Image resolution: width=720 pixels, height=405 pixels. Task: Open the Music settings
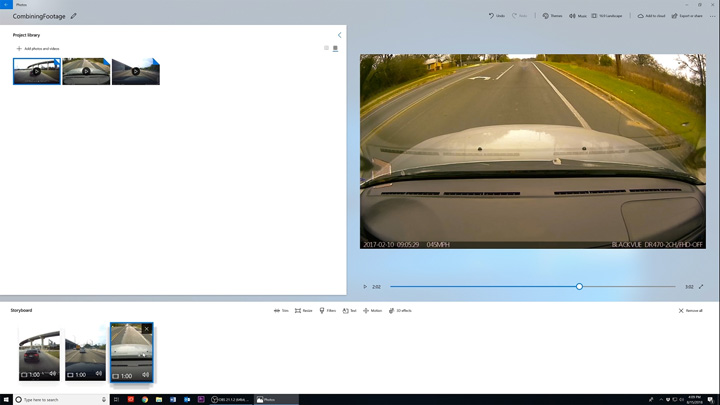point(578,16)
